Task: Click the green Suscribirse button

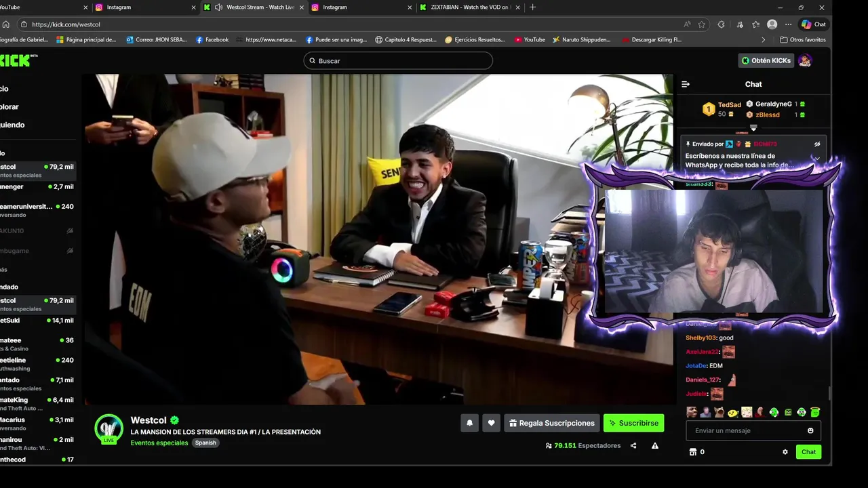Action: [x=633, y=423]
